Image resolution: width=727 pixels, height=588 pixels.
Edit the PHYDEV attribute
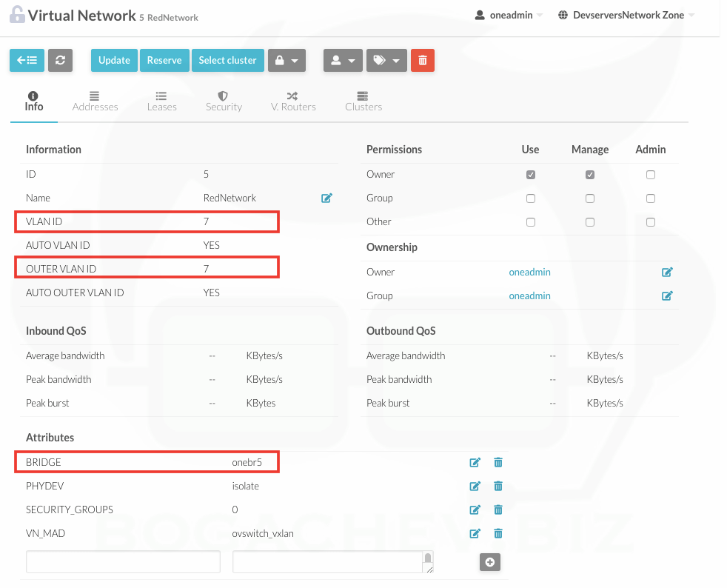(475, 487)
